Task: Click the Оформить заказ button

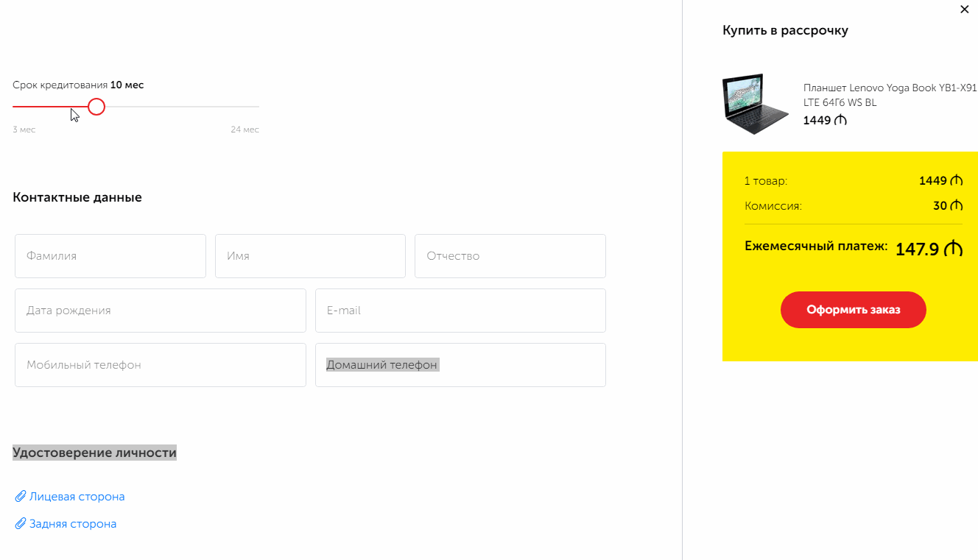Action: (x=853, y=310)
